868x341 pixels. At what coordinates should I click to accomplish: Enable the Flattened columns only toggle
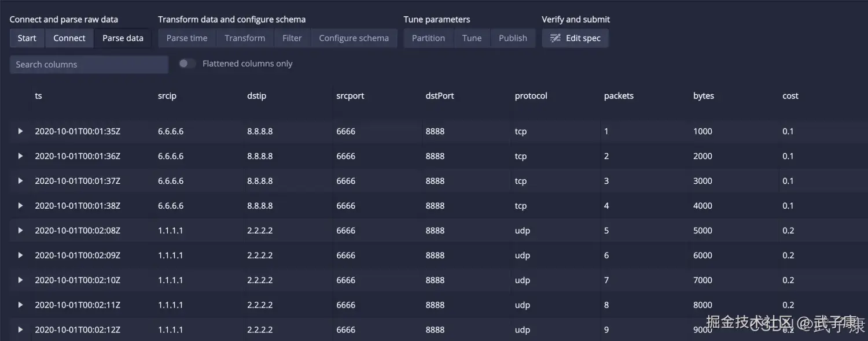point(187,64)
